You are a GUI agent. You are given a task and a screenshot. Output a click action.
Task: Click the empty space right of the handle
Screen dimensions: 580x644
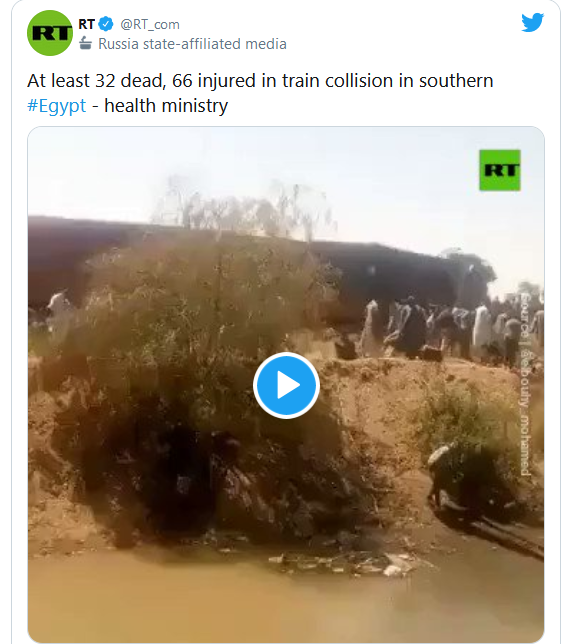(x=349, y=25)
